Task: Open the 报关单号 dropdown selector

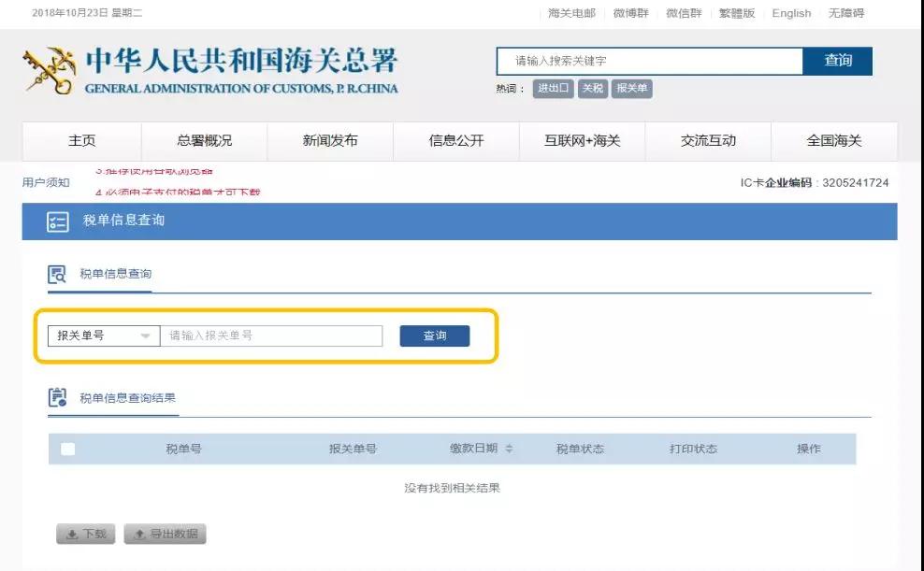Action: 103,335
